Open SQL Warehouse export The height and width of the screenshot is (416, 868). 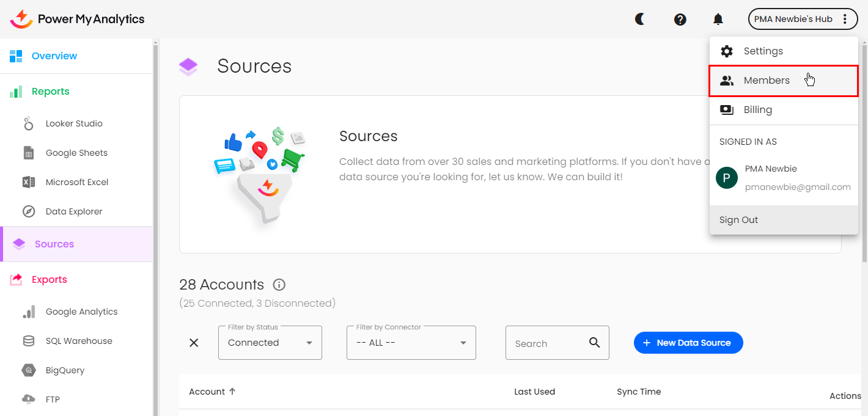click(x=78, y=341)
